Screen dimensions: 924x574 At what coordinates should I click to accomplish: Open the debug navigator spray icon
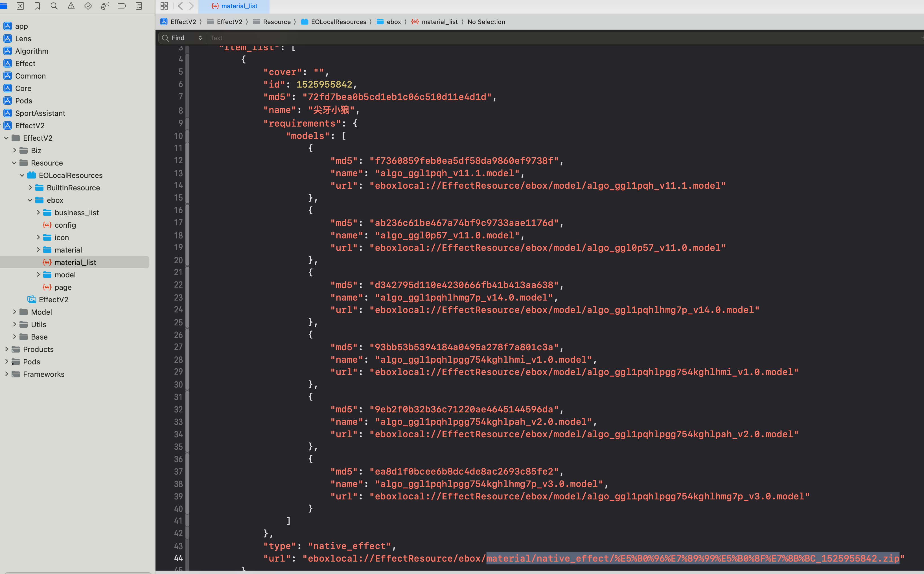point(105,6)
